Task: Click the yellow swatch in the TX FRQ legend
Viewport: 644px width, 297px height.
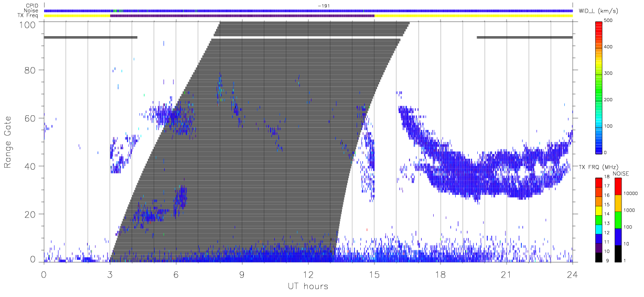Action: click(599, 210)
